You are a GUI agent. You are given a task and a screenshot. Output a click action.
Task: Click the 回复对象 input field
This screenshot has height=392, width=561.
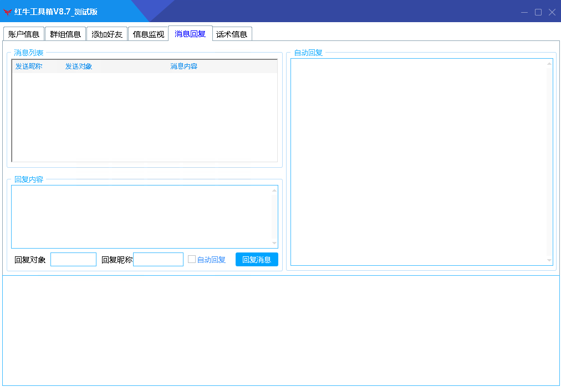(x=73, y=259)
